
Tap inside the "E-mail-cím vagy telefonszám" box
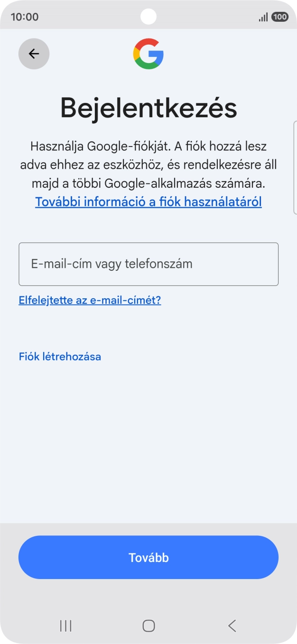tap(148, 264)
